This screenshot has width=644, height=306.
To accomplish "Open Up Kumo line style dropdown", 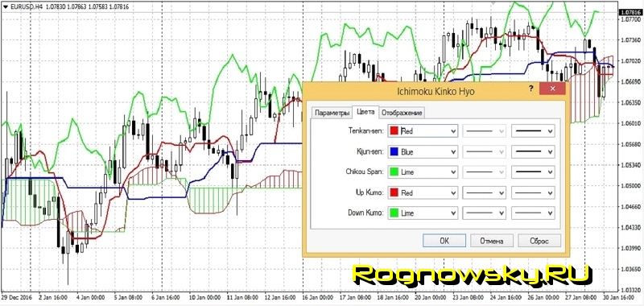I will (485, 192).
